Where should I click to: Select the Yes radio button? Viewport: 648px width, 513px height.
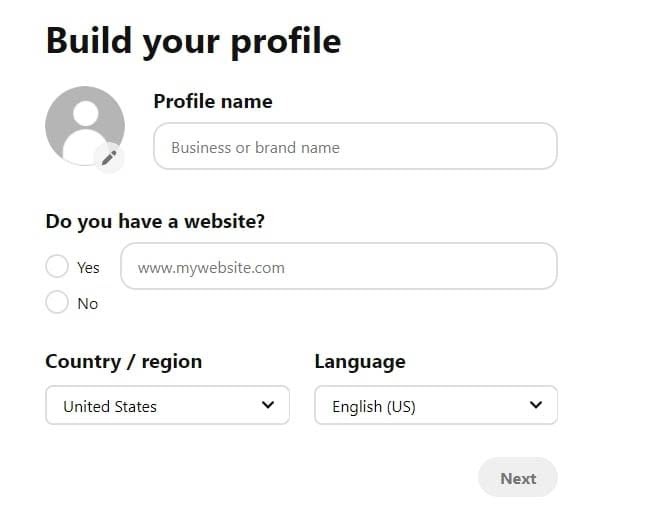(57, 266)
